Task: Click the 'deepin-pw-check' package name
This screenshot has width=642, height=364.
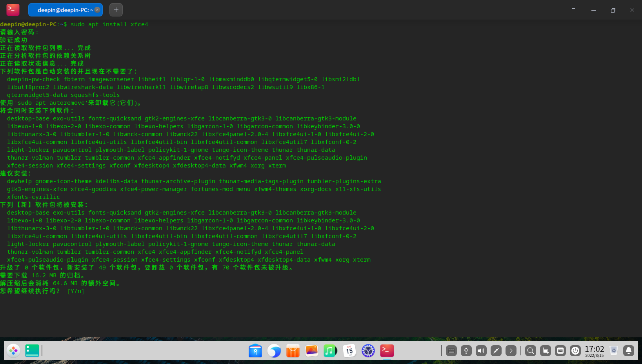Action: (x=33, y=79)
